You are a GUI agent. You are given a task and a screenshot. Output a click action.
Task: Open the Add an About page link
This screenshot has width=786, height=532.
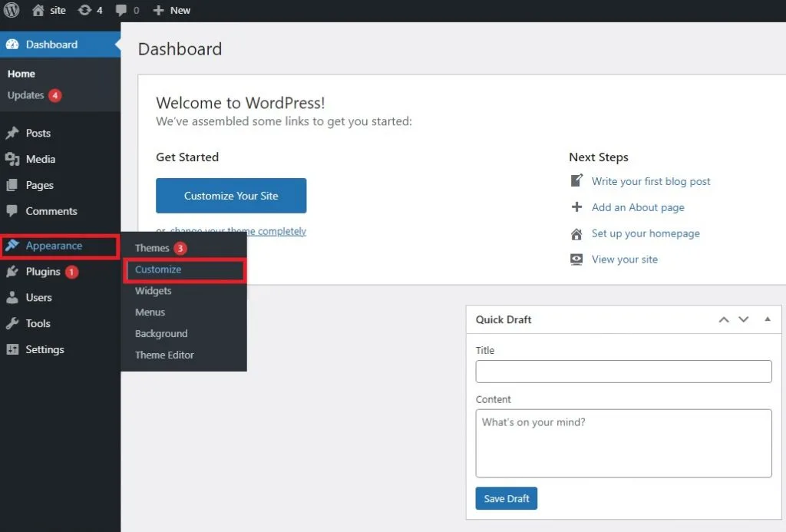pos(638,207)
